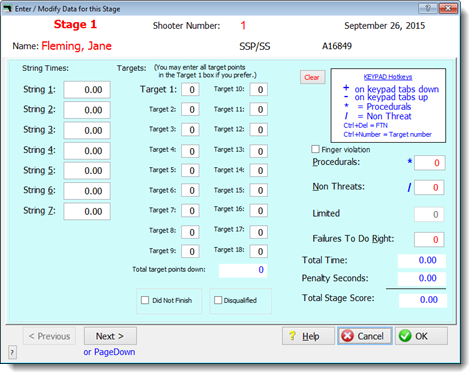Image resolution: width=476 pixels, height=379 pixels.
Task: Click the Clear button
Action: [312, 77]
